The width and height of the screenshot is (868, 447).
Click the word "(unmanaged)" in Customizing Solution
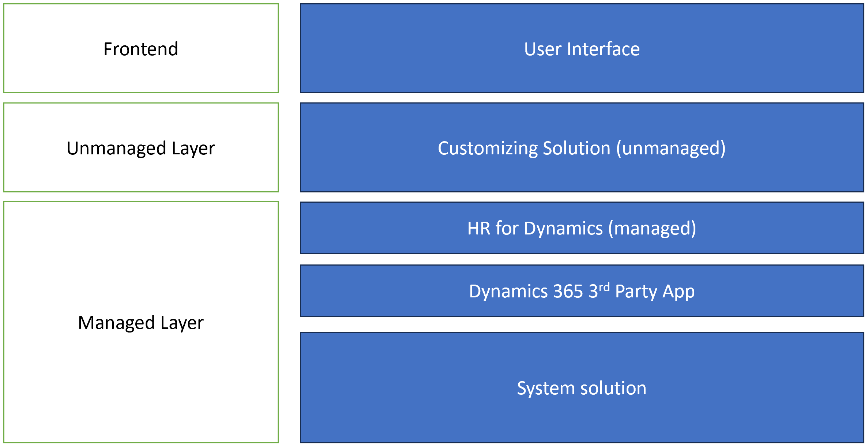pyautogui.click(x=671, y=149)
